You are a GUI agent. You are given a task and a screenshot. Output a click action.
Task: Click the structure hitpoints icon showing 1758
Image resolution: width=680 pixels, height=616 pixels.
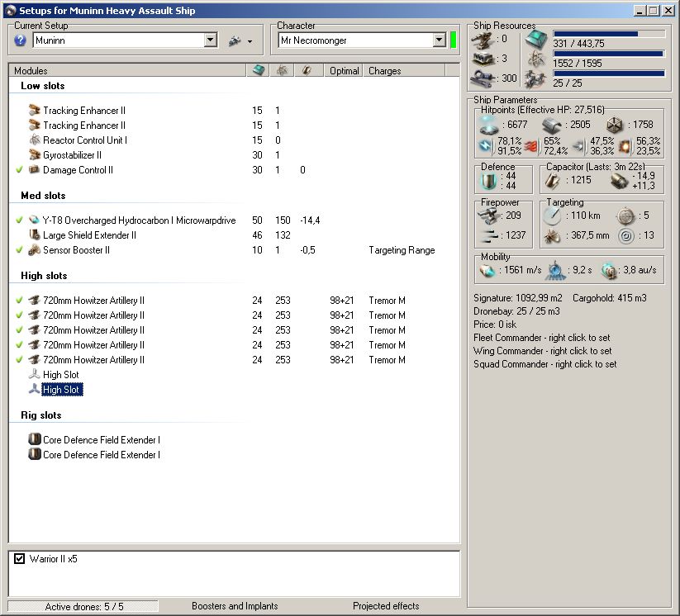tap(615, 126)
